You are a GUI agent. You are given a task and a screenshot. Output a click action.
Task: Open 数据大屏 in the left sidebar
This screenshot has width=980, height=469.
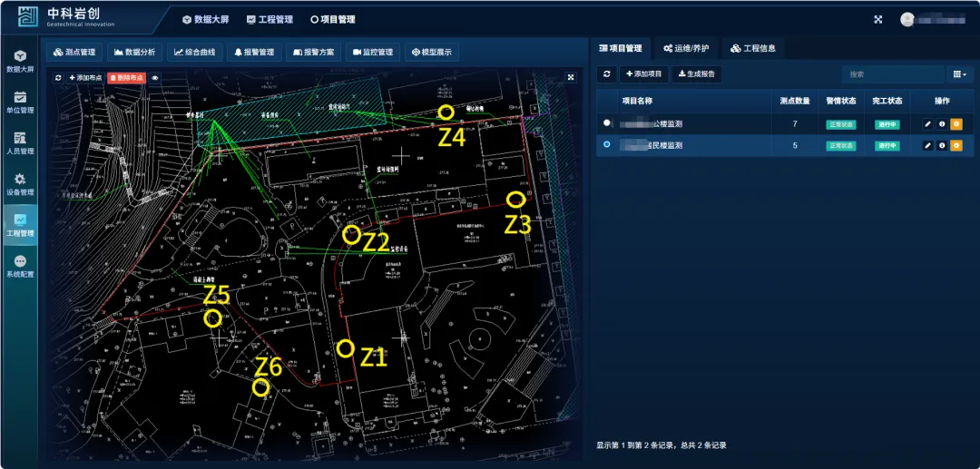pyautogui.click(x=20, y=61)
